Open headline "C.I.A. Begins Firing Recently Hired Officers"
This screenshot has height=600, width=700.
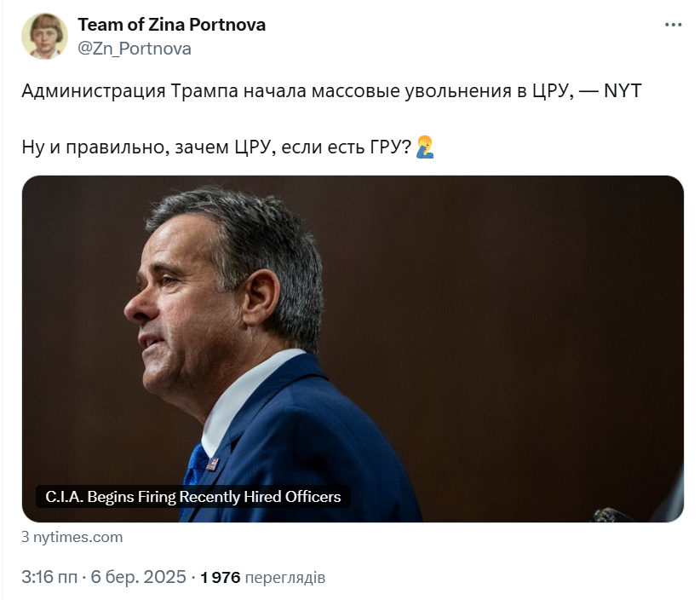tap(193, 496)
